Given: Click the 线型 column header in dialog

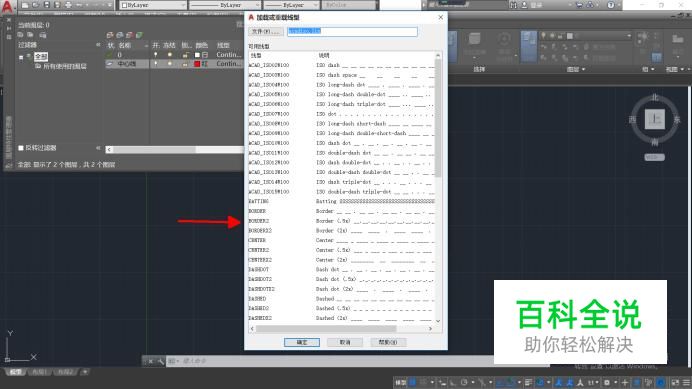Looking at the screenshot, I should (x=256, y=56).
